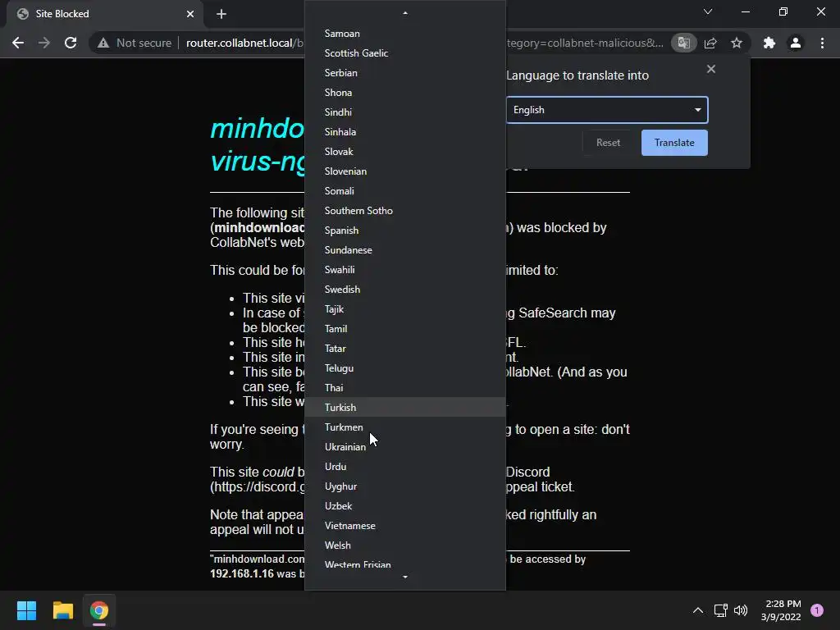The image size is (840, 630).
Task: Choose Ukrainian from the list
Action: [405, 447]
